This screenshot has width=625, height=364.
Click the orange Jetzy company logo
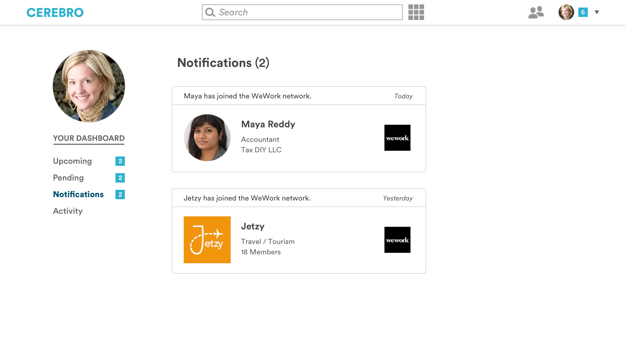[207, 240]
